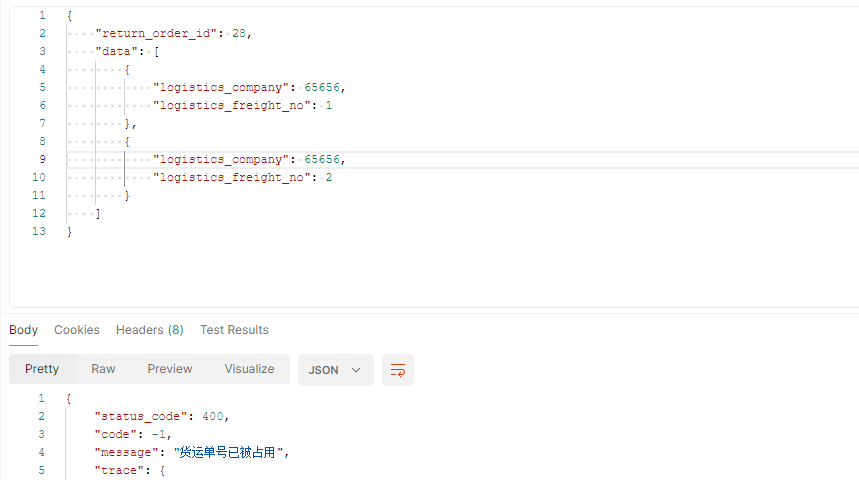Click the closing square bracket on line 12
This screenshot has width=859, height=480.
click(x=97, y=213)
